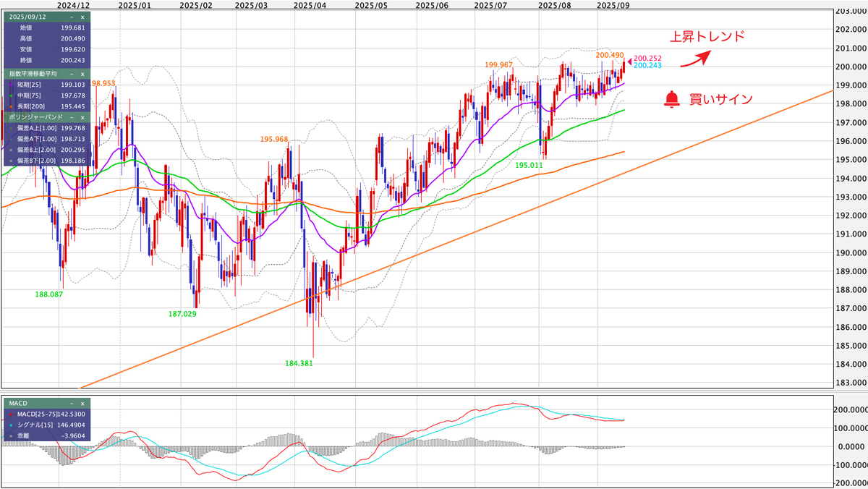Select the green 中期[75] line marker
Image resolution: width=868 pixels, height=489 pixels.
[11, 95]
